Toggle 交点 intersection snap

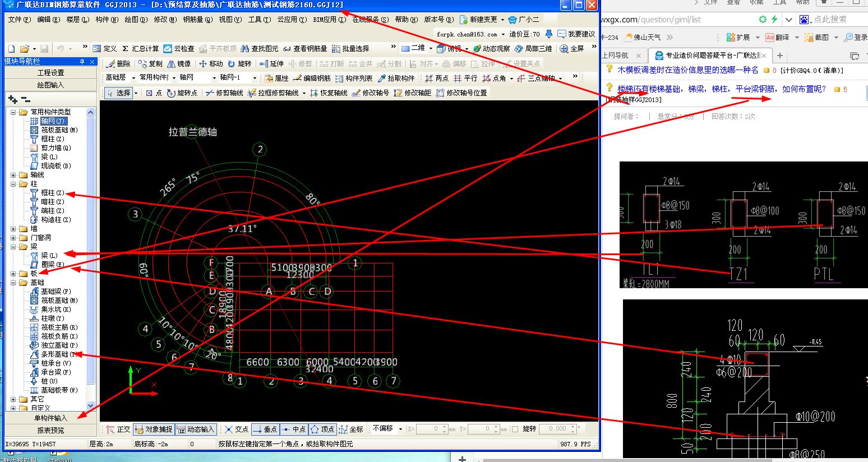pyautogui.click(x=236, y=429)
